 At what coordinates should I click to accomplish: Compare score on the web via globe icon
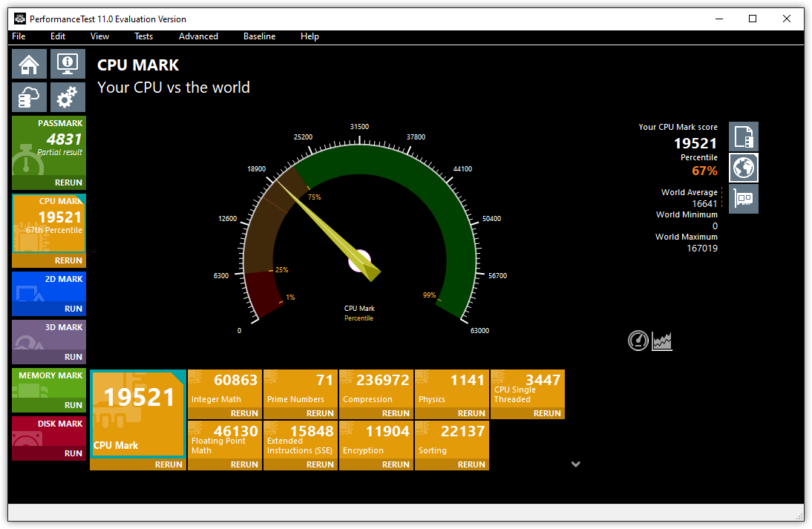pos(743,167)
